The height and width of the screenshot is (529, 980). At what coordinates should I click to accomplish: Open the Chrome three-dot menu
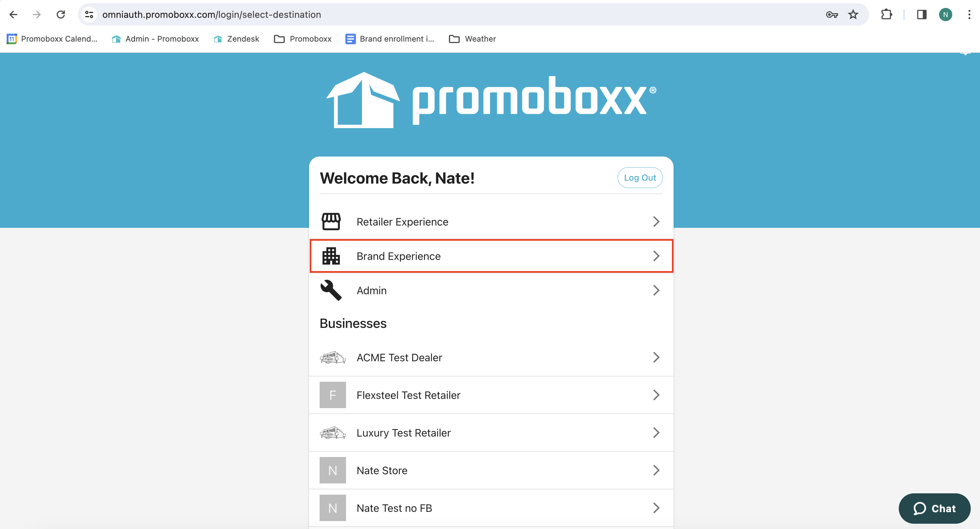coord(969,15)
